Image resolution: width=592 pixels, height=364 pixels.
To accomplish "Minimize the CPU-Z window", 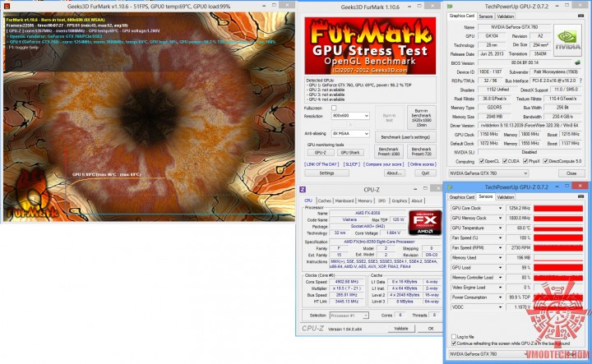I will [415, 189].
